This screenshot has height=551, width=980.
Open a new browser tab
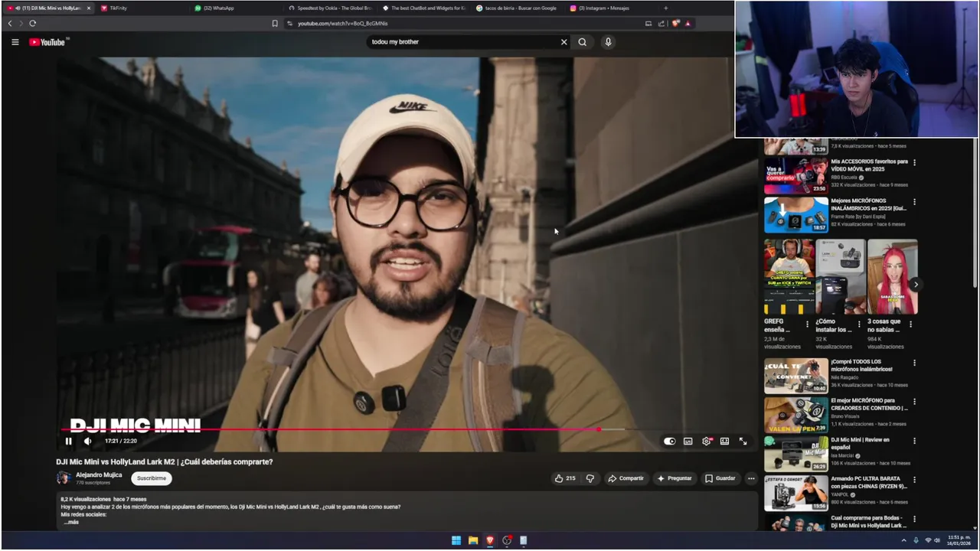(665, 8)
